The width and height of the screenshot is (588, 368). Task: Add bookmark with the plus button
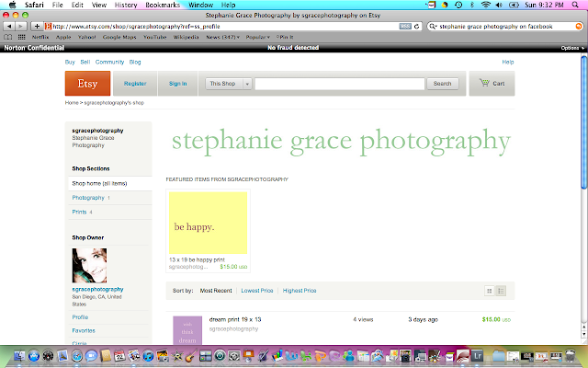(x=37, y=27)
